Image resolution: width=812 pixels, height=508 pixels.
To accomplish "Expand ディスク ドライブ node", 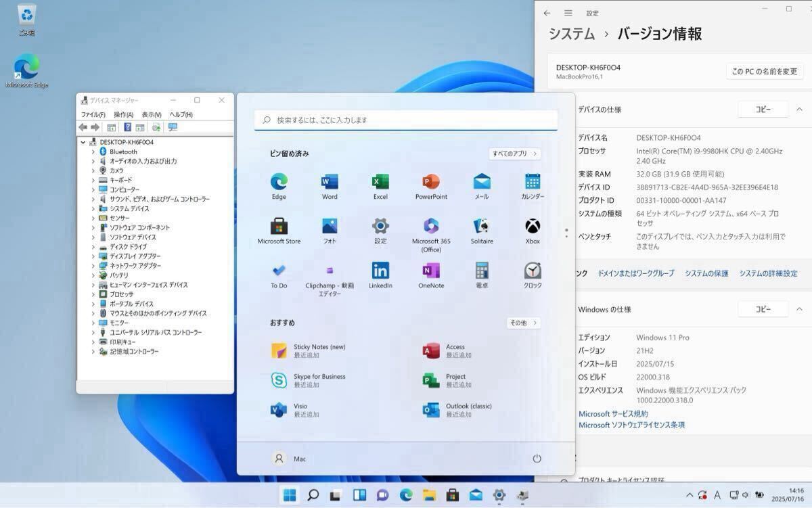I will click(x=93, y=247).
